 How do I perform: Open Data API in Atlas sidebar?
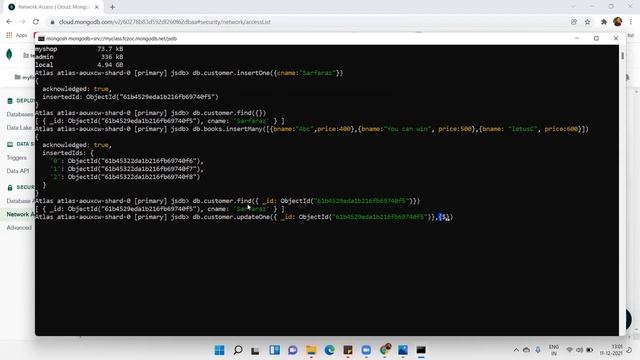18,171
